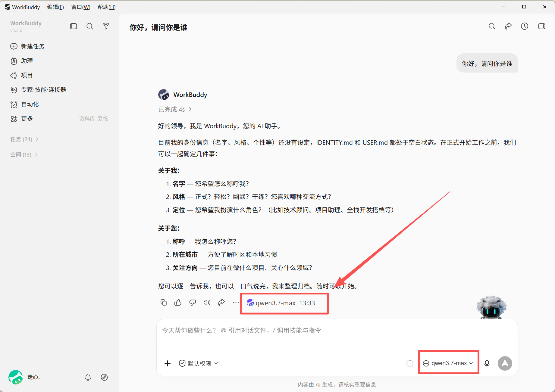Screen dimensions: 555x392
Task: Give the reply a thumbs up
Action: point(178,303)
